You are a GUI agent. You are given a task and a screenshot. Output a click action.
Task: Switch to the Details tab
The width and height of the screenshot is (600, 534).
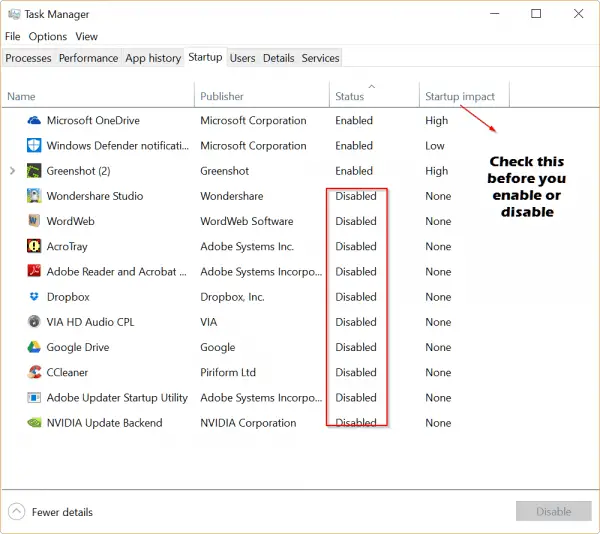click(279, 58)
